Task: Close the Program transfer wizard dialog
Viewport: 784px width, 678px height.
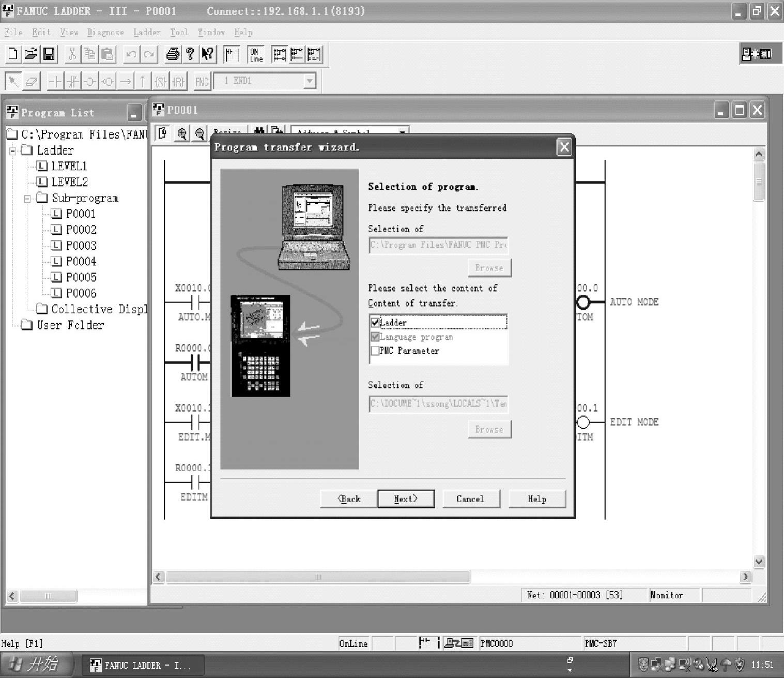Action: (564, 147)
